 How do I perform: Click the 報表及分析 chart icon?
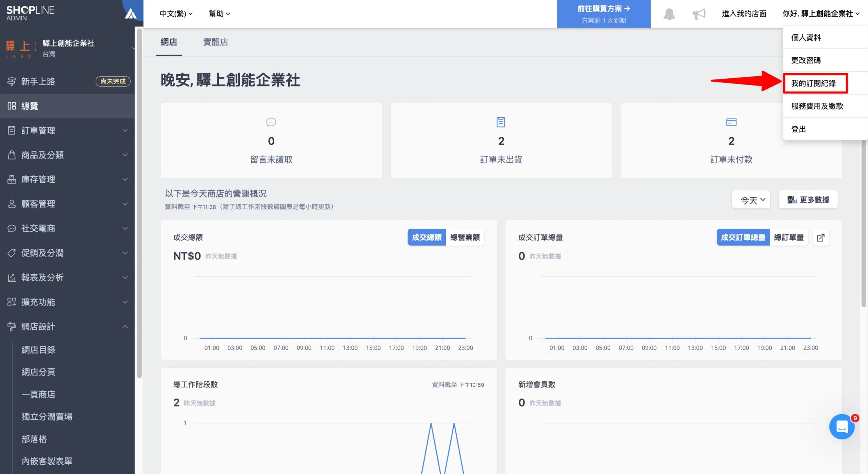click(12, 278)
